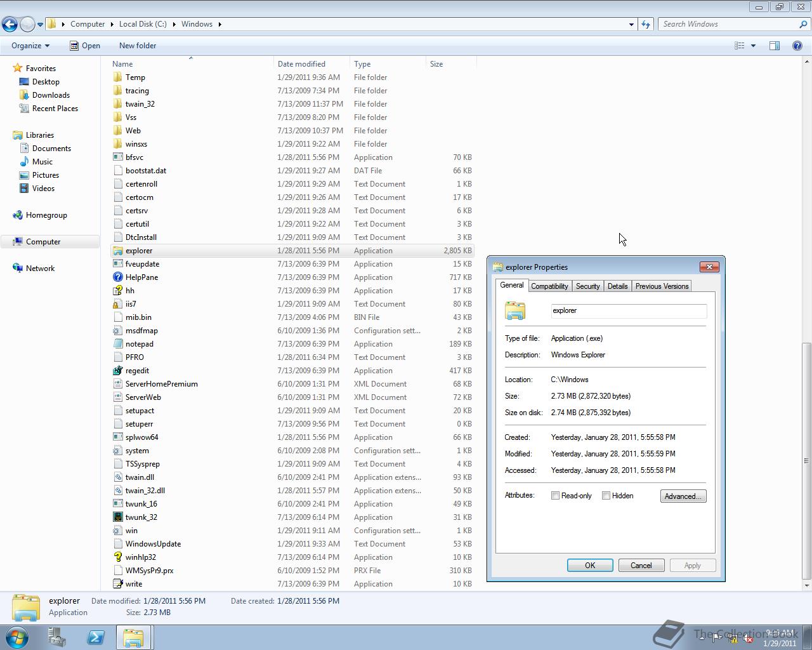The image size is (812, 650).
Task: Click New folder in toolbar
Action: click(138, 46)
